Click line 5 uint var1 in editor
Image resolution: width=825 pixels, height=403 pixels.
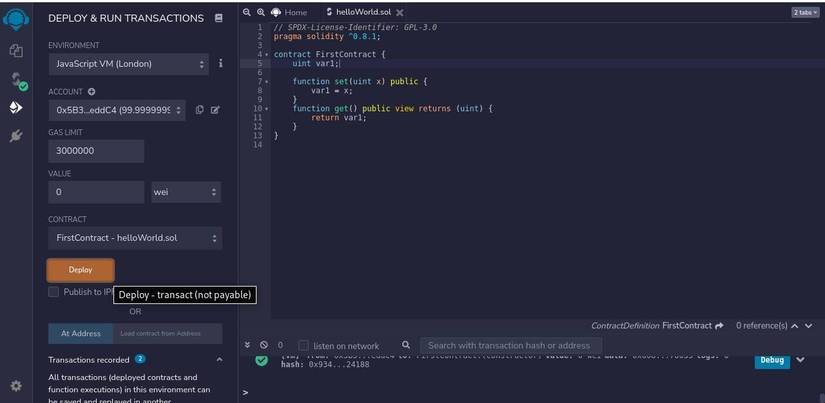coord(316,64)
